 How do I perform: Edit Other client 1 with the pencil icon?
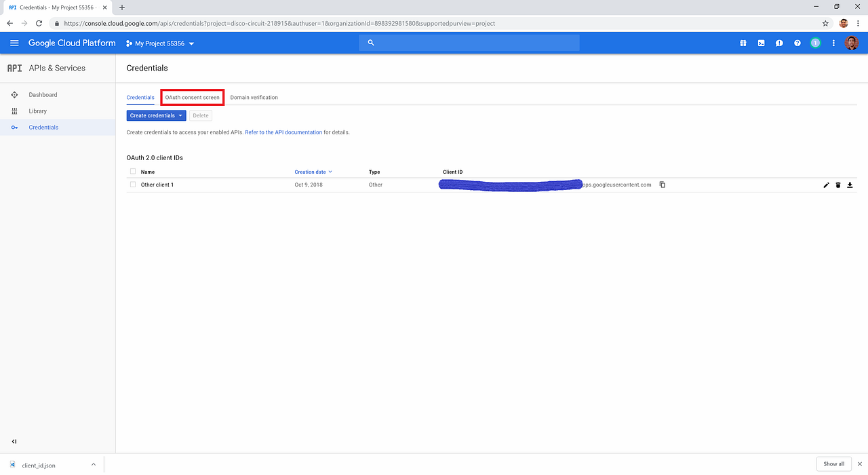pyautogui.click(x=826, y=185)
